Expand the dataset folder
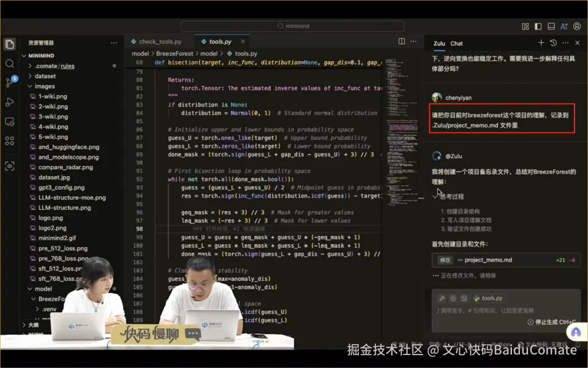The width and height of the screenshot is (588, 368). tap(45, 76)
